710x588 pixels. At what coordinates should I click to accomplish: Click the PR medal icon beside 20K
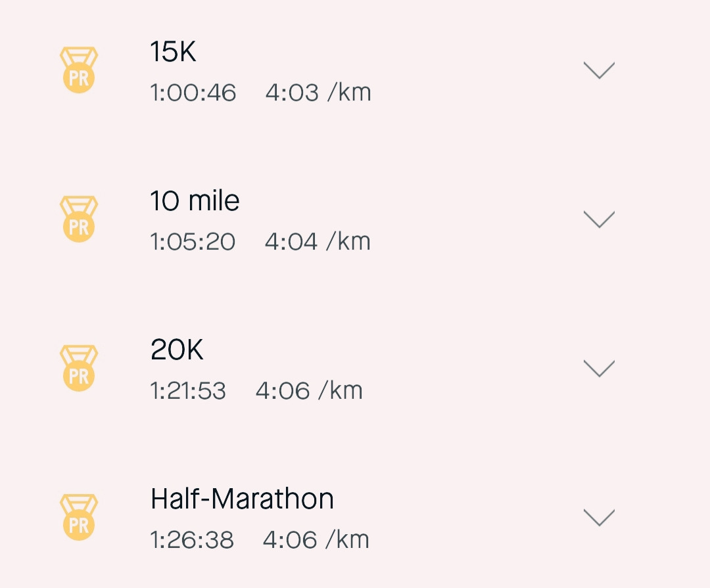point(79,368)
